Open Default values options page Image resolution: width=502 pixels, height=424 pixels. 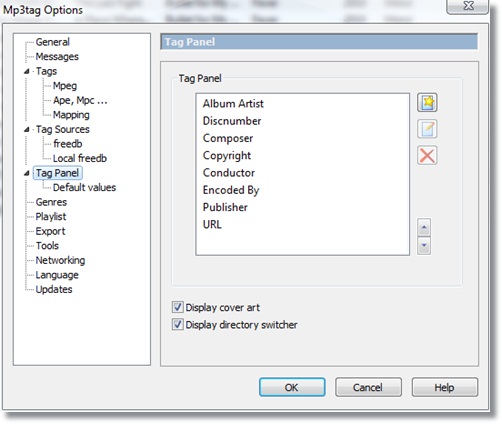(84, 187)
